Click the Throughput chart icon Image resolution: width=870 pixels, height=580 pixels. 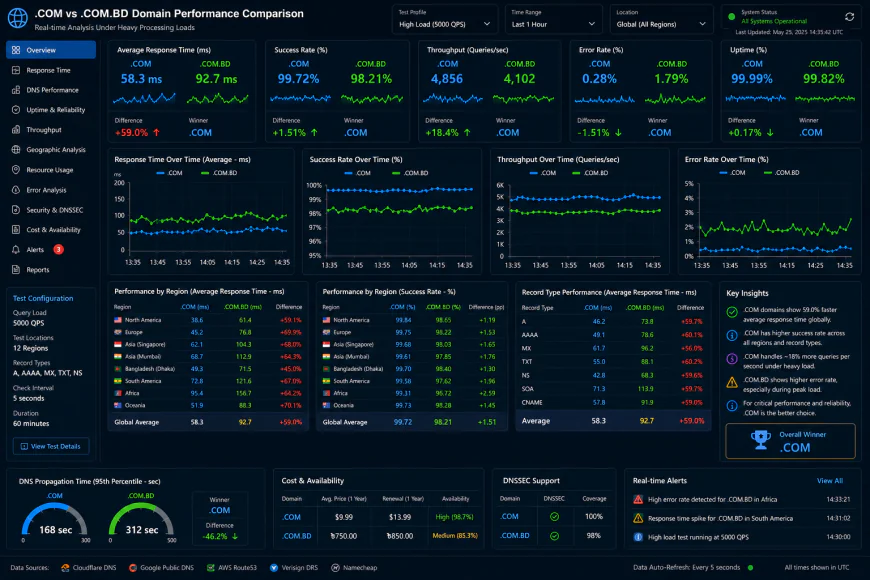pos(16,130)
